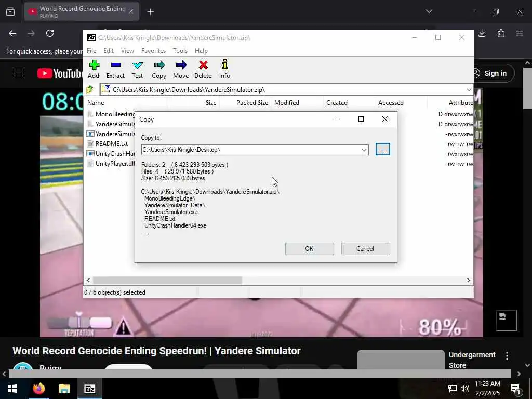The image size is (532, 399).
Task: Select the UnityCrashHandler file row
Action: point(111,154)
